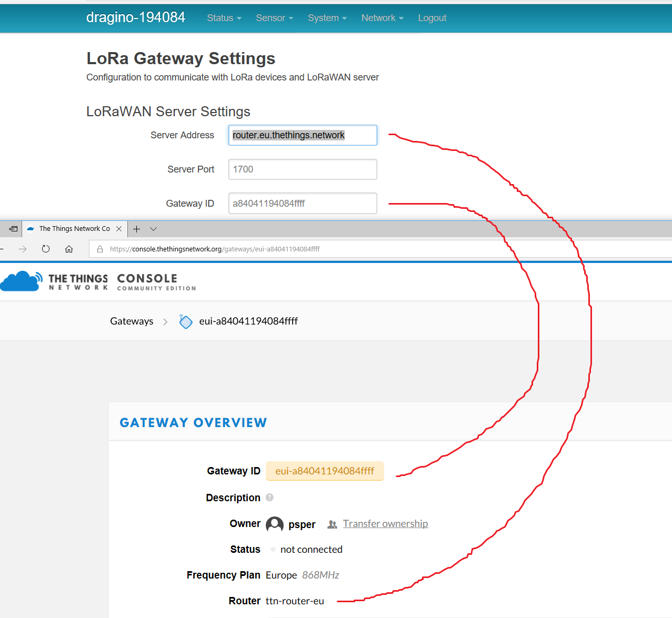Click the LoRa Gateway Settings heading
The width and height of the screenshot is (672, 618).
181,58
